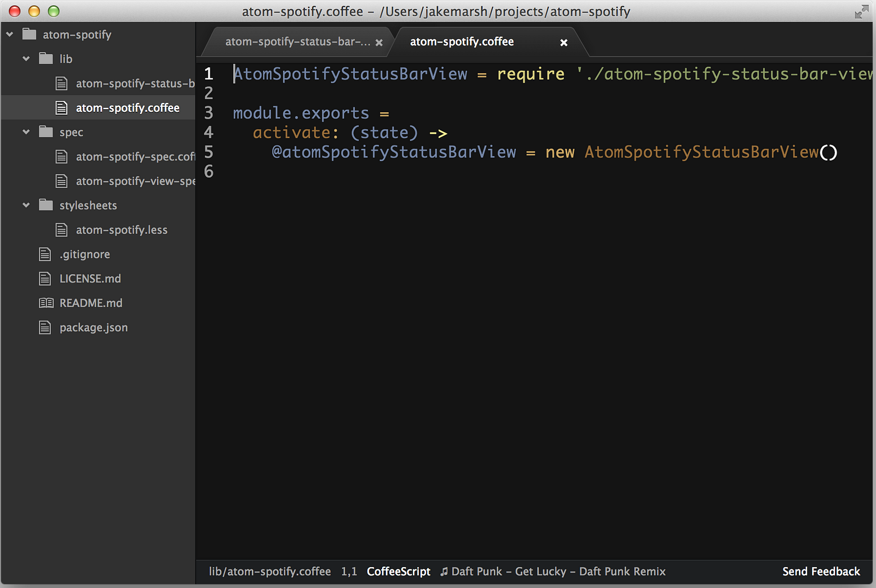This screenshot has width=876, height=588.
Task: Click the window title atom-spotify.coffee path
Action: (x=436, y=11)
